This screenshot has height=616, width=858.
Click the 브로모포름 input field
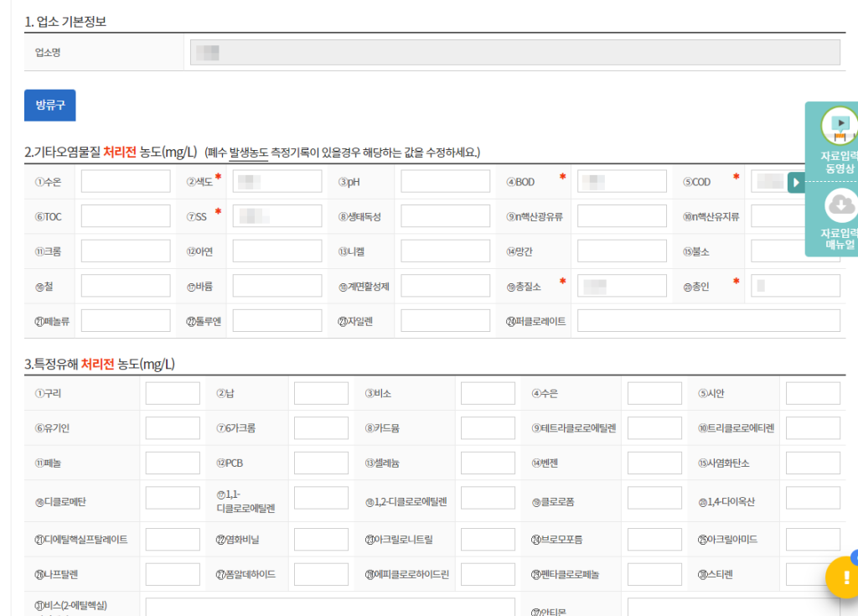coord(655,540)
